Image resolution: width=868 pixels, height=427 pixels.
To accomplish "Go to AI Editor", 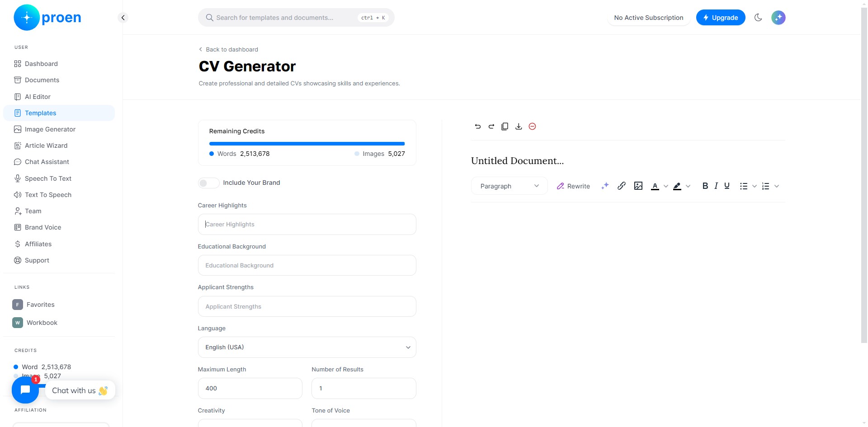I will coord(59,97).
